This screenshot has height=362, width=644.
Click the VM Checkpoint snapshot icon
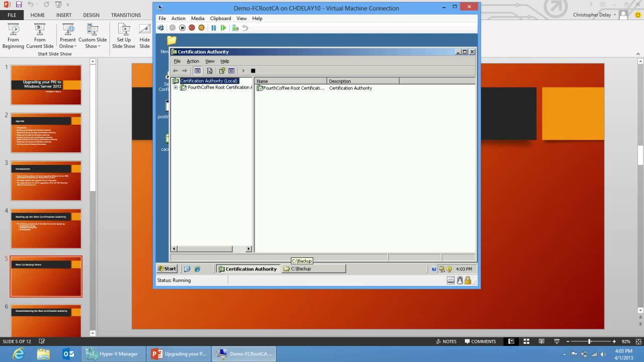235,28
